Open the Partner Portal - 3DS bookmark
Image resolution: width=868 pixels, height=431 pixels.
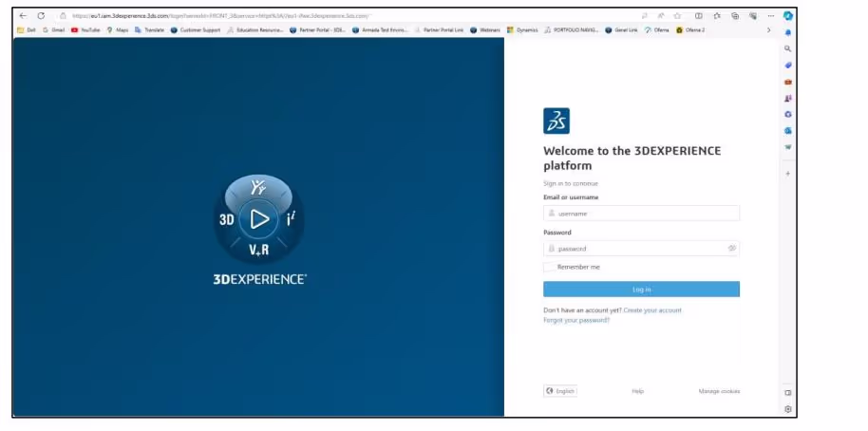point(318,29)
